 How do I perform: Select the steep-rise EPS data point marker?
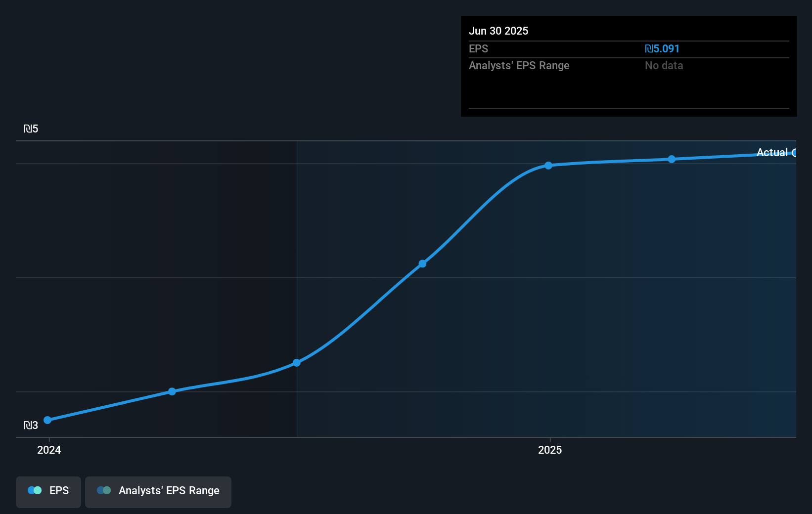(422, 263)
